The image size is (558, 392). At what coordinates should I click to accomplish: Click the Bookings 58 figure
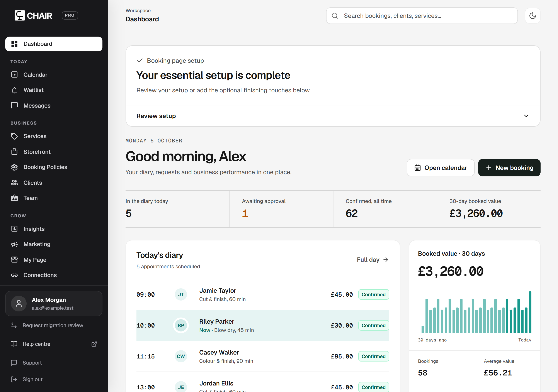click(x=422, y=373)
